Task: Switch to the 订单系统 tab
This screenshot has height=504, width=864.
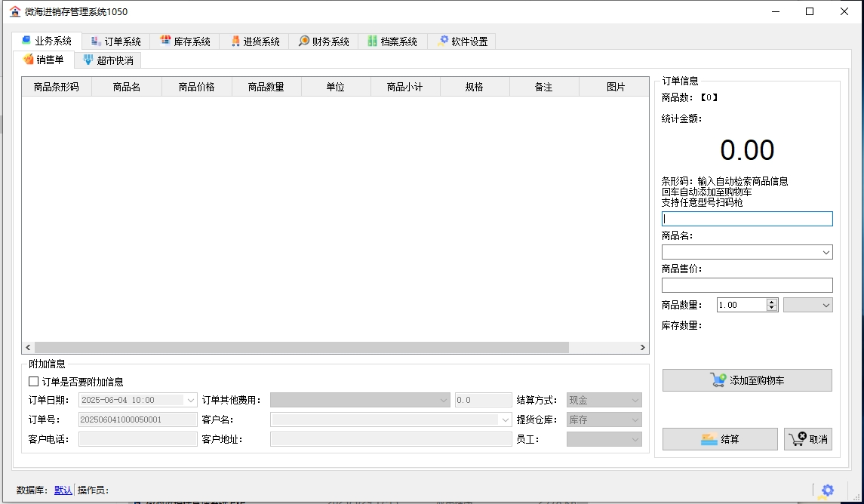Action: coord(115,41)
